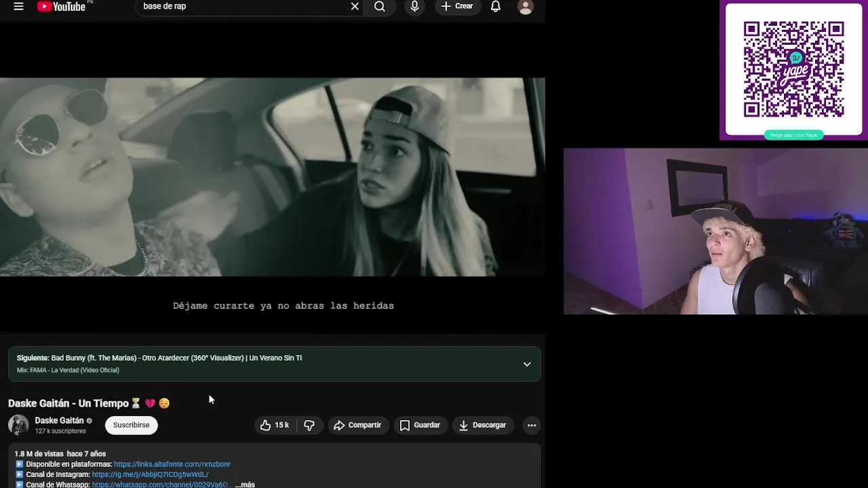Click the video title 'Daske Gaitán - Un Tiempo'
Screen dimensions: 868x488
tap(89, 403)
